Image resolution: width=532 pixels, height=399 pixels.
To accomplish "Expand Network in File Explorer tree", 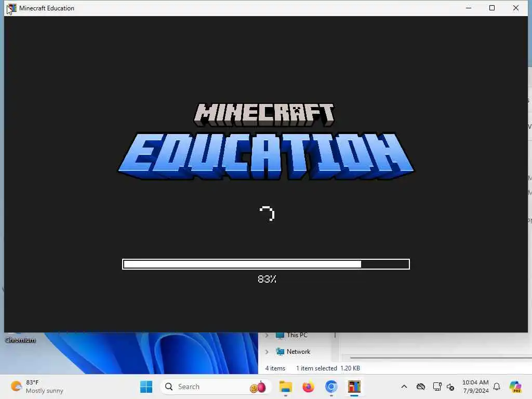I will (x=267, y=352).
